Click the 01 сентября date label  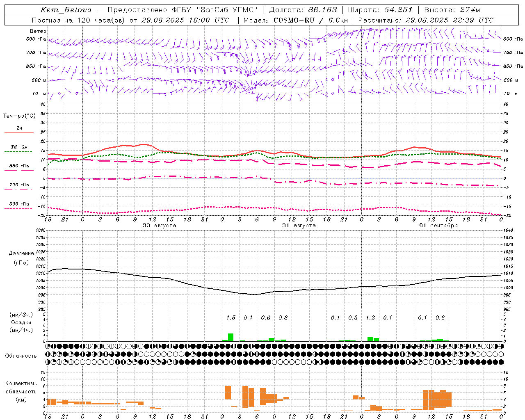pyautogui.click(x=438, y=226)
